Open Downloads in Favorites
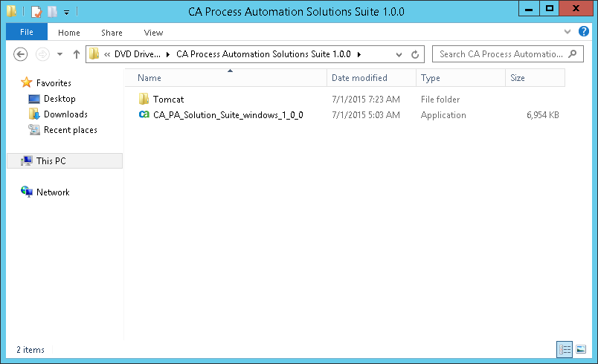 pos(65,114)
